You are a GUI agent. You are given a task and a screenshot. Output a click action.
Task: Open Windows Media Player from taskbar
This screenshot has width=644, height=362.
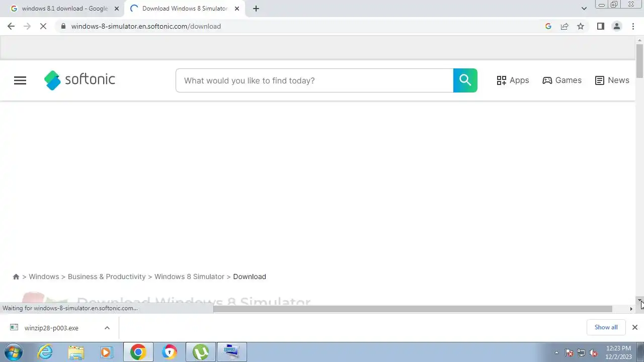point(107,352)
